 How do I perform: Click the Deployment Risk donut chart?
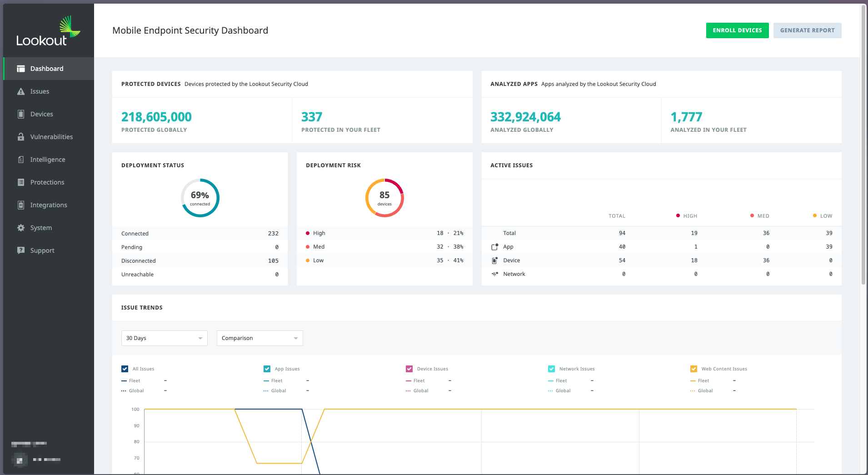(x=384, y=198)
